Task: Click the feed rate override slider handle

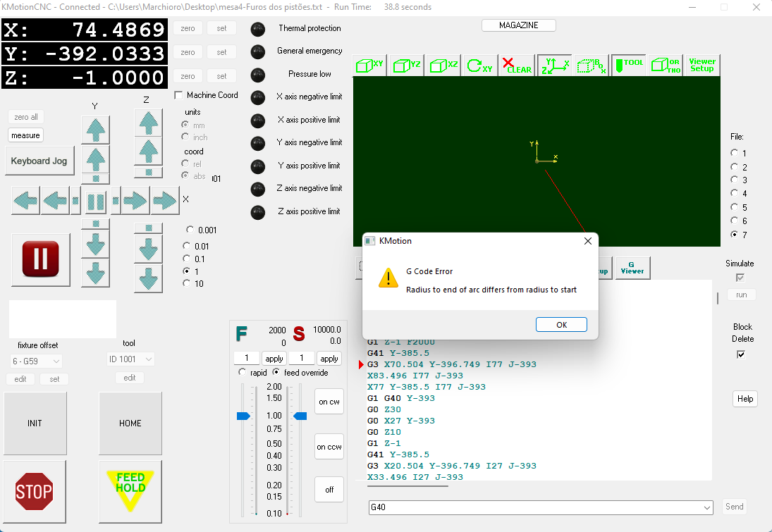Action: (x=243, y=416)
